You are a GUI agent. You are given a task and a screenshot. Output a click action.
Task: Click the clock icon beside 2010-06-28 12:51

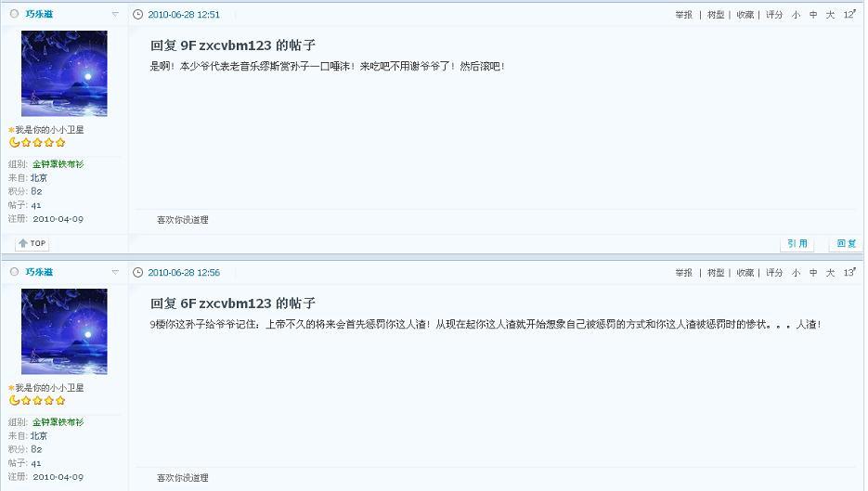[x=137, y=15]
